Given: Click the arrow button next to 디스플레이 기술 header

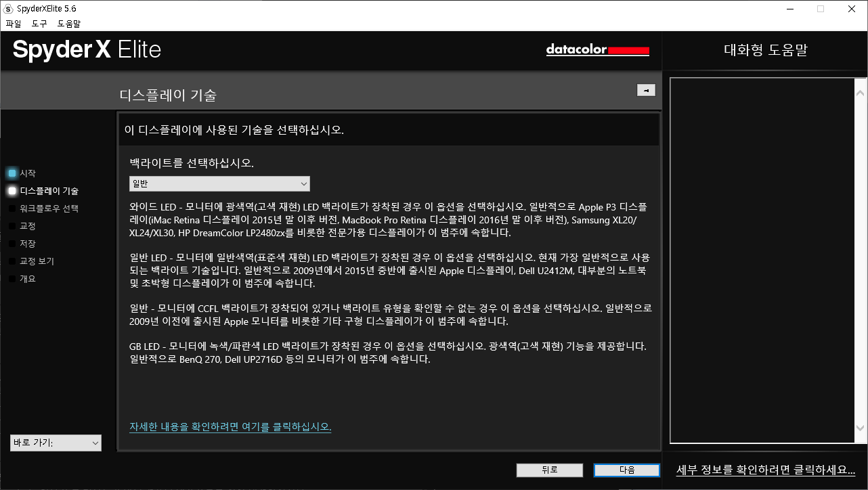Looking at the screenshot, I should coord(646,90).
